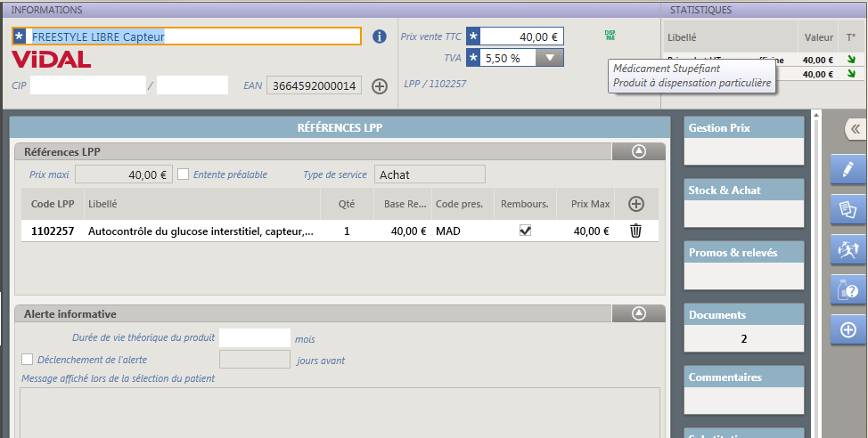This screenshot has width=868, height=438.
Task: Uncheck the Rembours. checkbox in row 1102257
Action: pyautogui.click(x=525, y=231)
